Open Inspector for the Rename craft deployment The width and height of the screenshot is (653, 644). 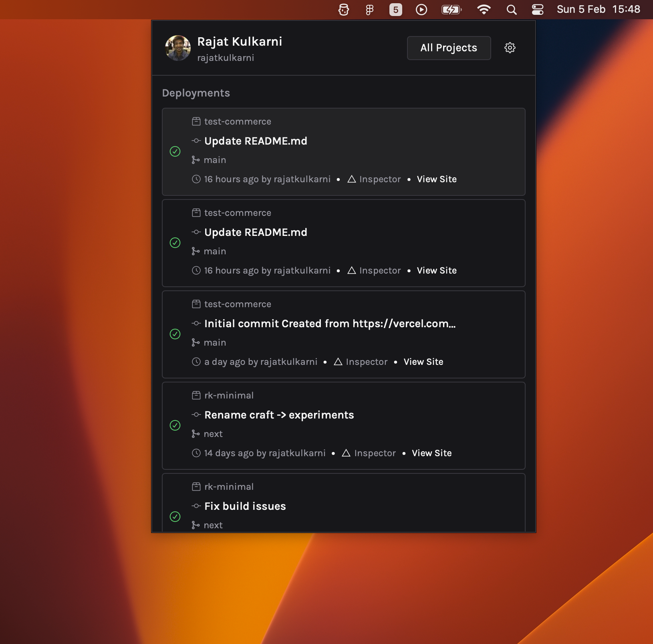[x=375, y=453]
